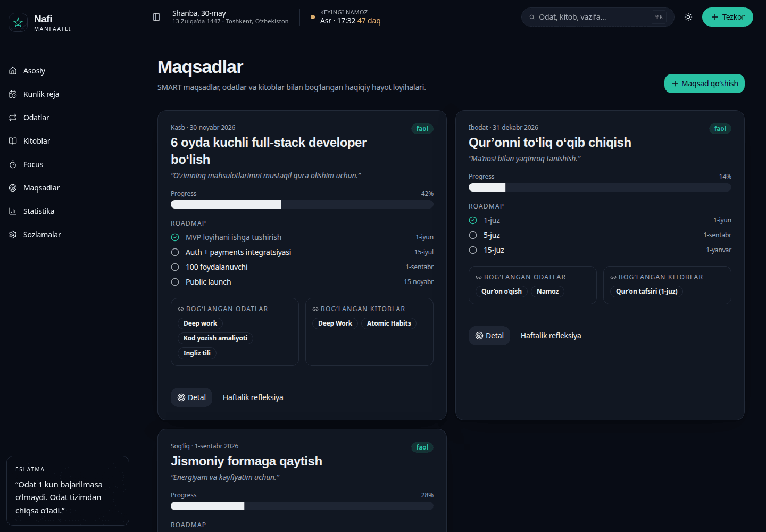Click the search magnifier icon

pos(532,17)
